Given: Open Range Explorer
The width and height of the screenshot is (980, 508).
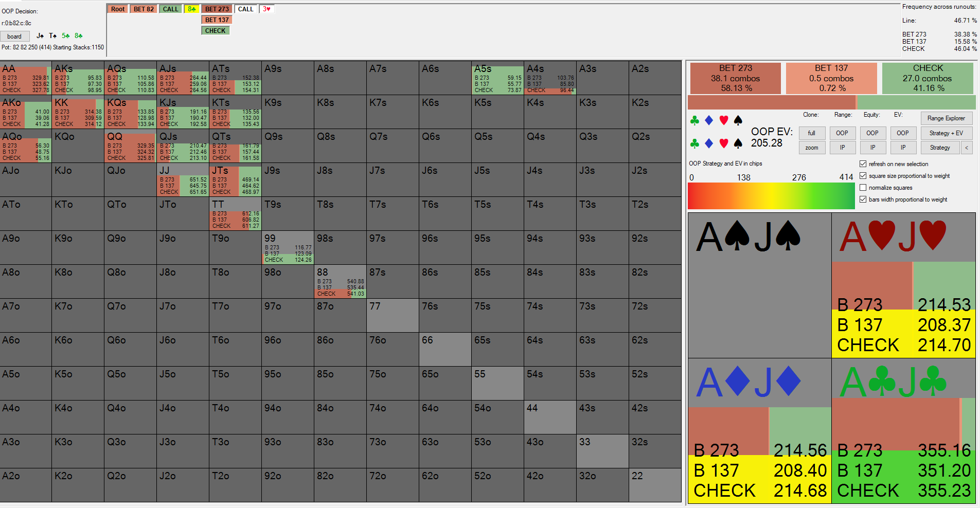Looking at the screenshot, I should coord(946,118).
